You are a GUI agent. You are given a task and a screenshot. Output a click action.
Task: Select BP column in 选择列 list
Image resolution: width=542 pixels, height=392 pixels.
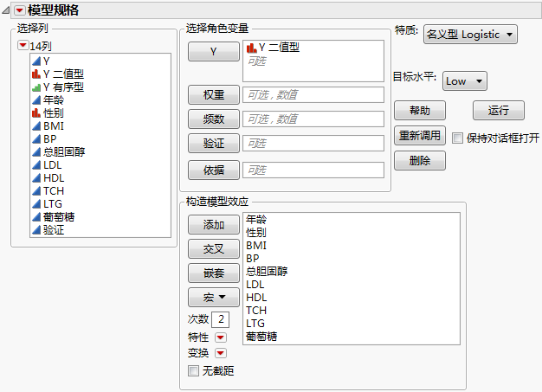point(100,138)
